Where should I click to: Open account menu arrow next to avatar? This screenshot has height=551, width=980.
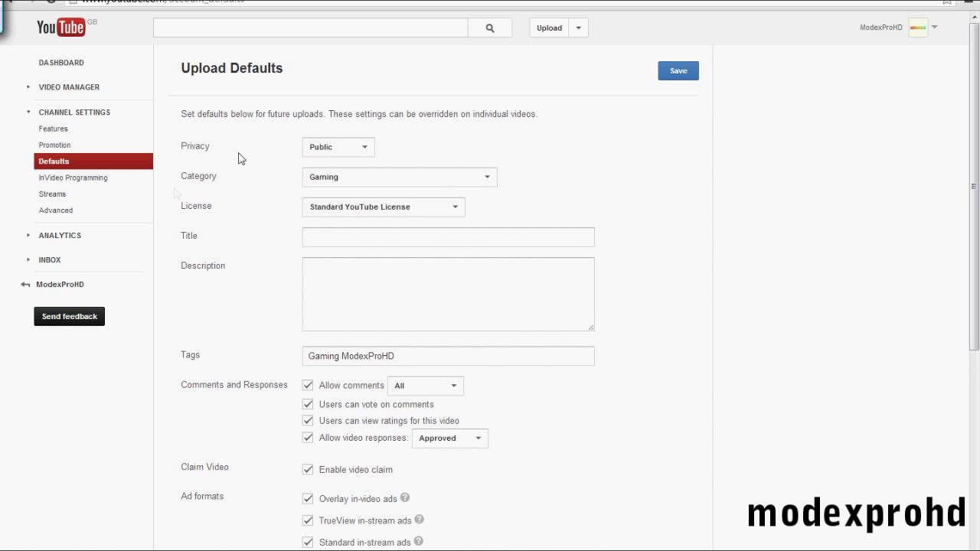click(934, 28)
